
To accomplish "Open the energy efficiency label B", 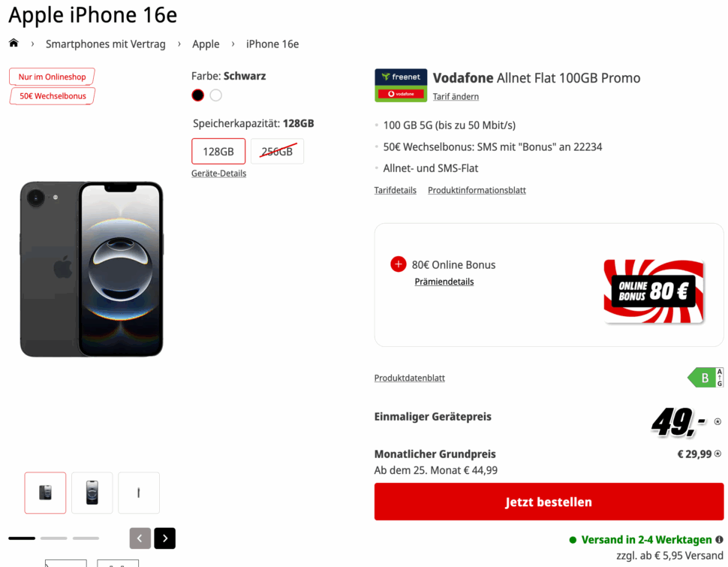I will point(705,378).
